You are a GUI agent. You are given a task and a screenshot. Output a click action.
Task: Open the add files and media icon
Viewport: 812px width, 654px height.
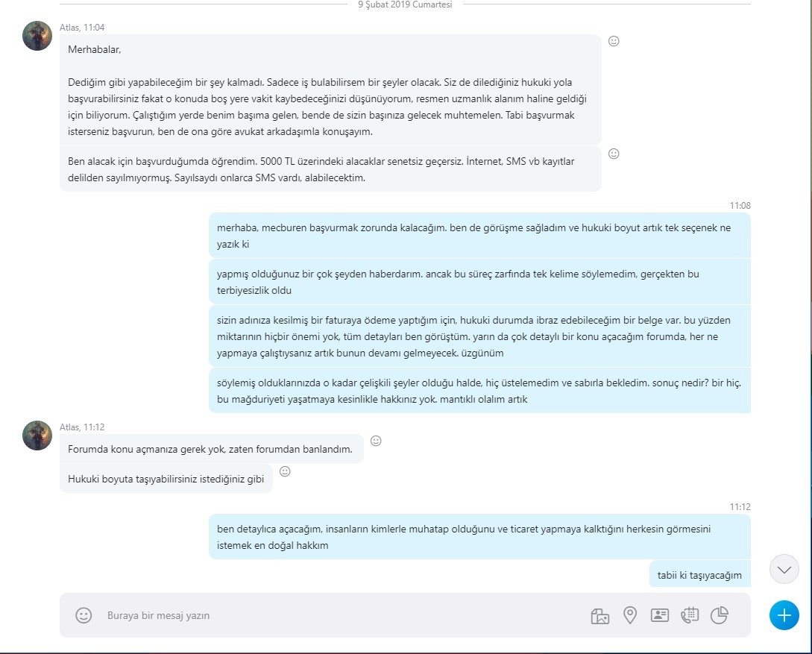pyautogui.click(x=599, y=616)
